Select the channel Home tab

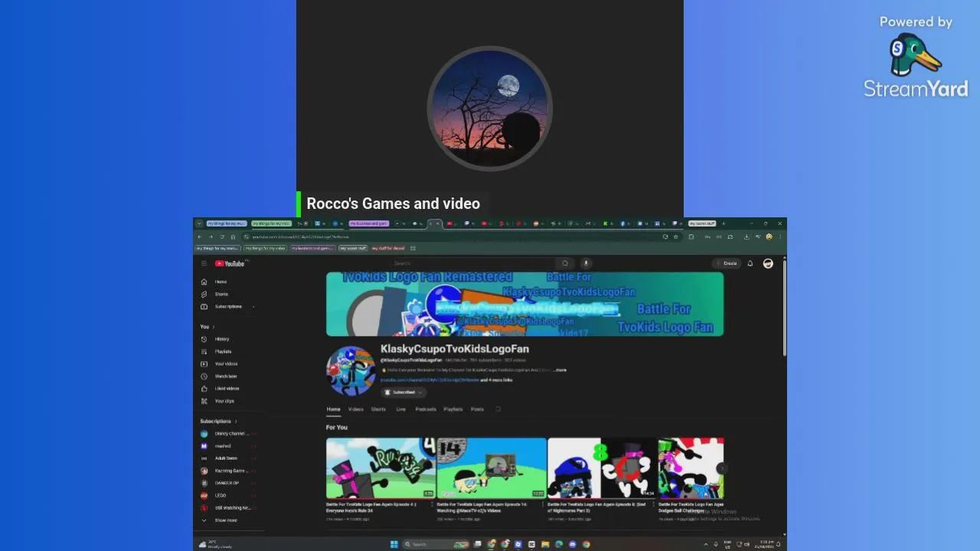click(334, 409)
